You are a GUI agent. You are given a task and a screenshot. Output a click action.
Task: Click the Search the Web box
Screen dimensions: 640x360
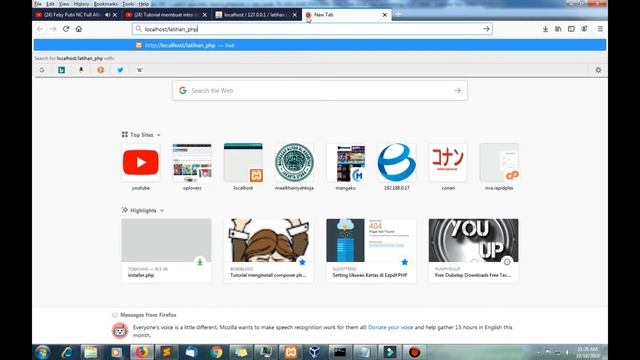point(320,91)
